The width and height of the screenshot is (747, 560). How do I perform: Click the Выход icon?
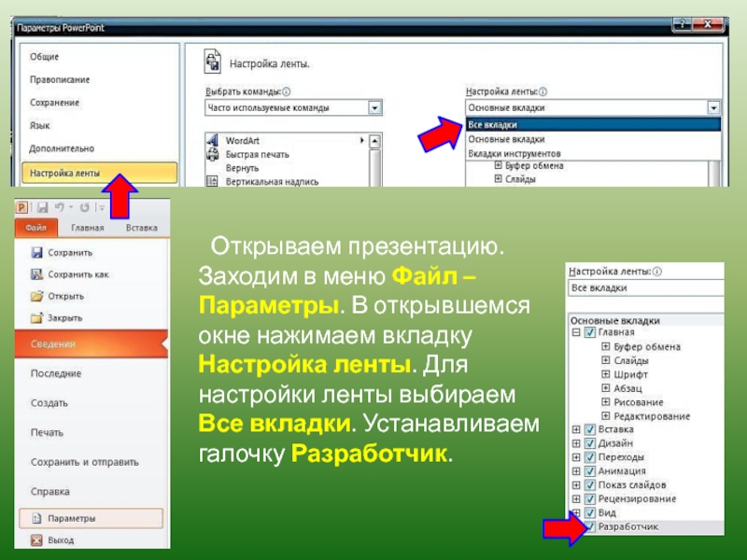click(36, 540)
